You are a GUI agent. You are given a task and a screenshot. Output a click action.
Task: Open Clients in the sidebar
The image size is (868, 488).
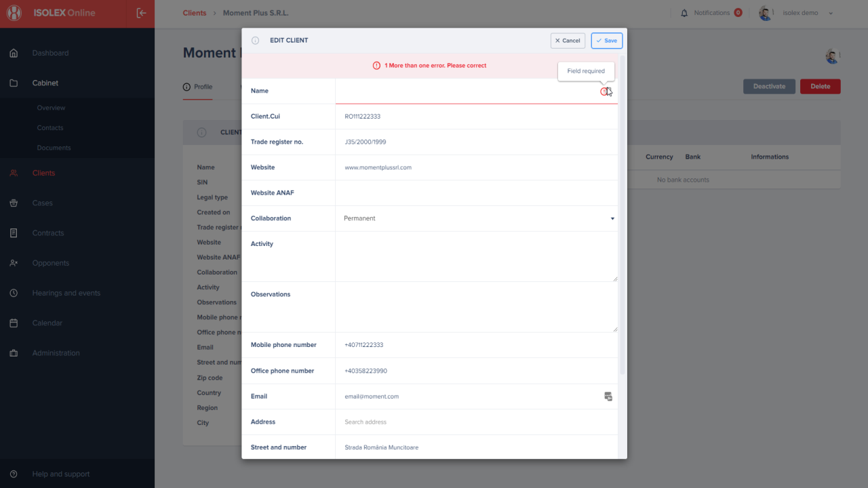(43, 173)
